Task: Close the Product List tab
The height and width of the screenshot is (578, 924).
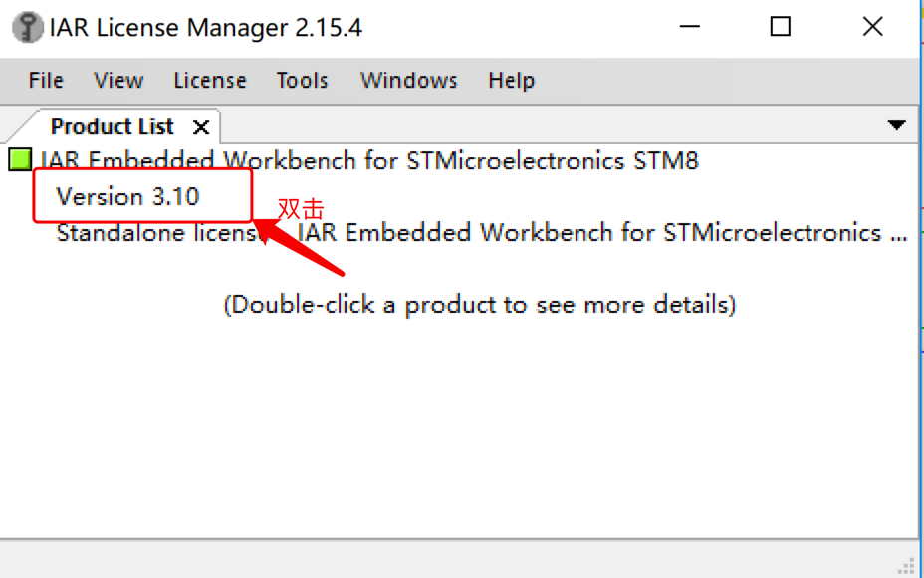Action: coord(201,127)
